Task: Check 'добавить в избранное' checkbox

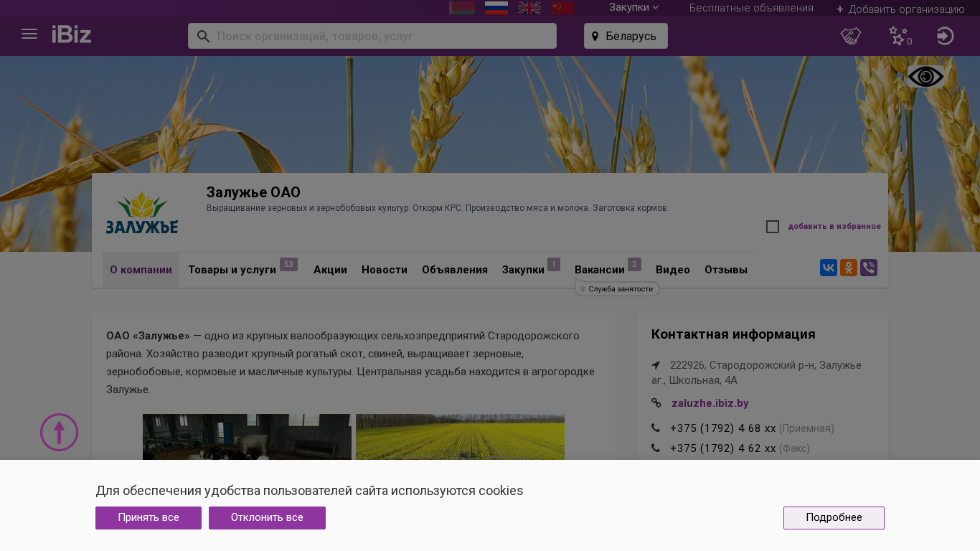Action: [x=773, y=227]
